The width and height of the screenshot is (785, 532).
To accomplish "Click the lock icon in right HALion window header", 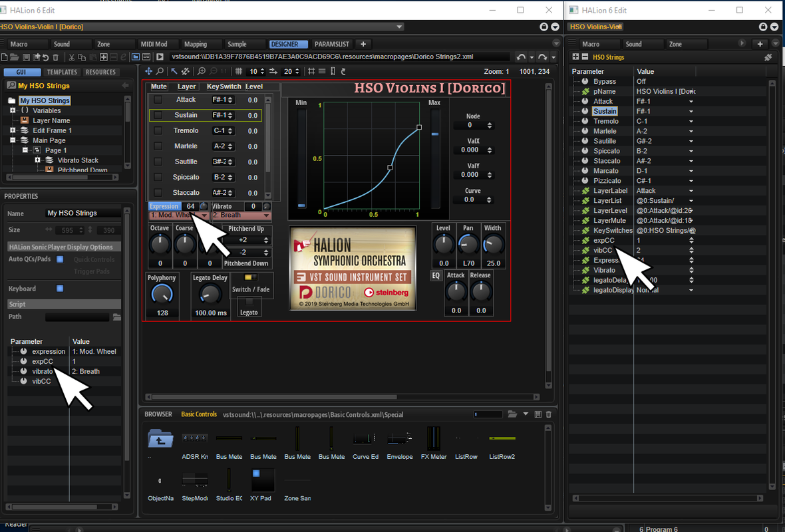I will point(762,27).
